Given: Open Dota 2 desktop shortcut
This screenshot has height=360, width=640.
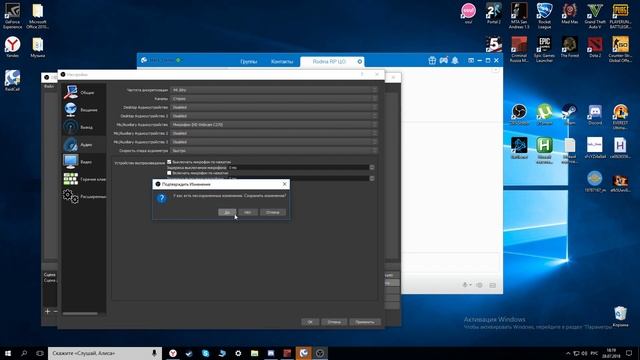Looking at the screenshot, I should (x=595, y=47).
